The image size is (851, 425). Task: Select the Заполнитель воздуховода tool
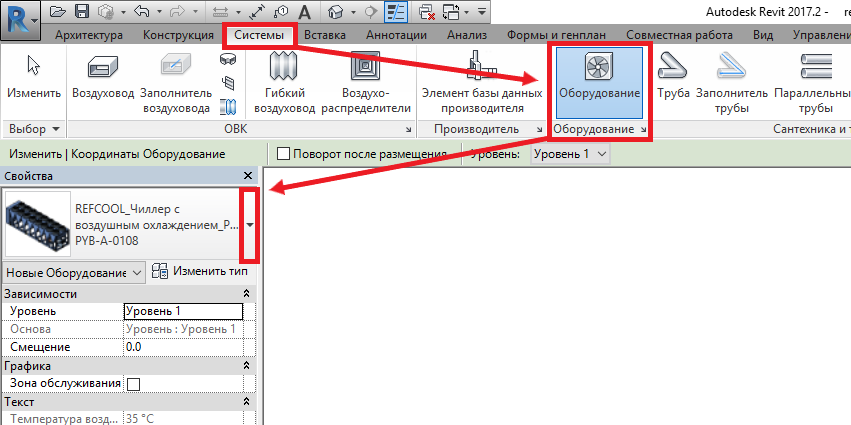pos(175,80)
